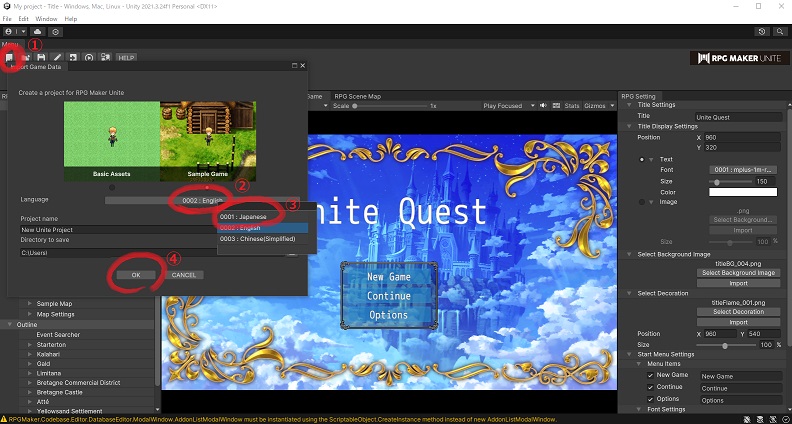
Task: Click the test play icon in toolbar
Action: pyautogui.click(x=89, y=58)
